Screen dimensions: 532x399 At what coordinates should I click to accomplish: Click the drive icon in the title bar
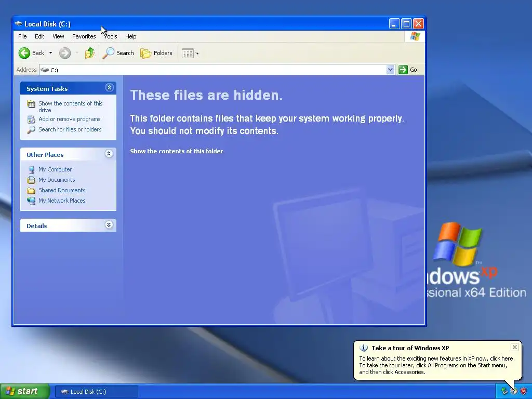(18, 24)
